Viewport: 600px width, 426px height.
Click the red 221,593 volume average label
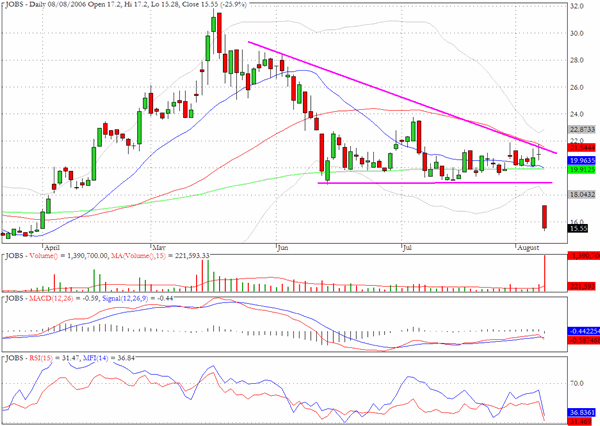(x=582, y=286)
